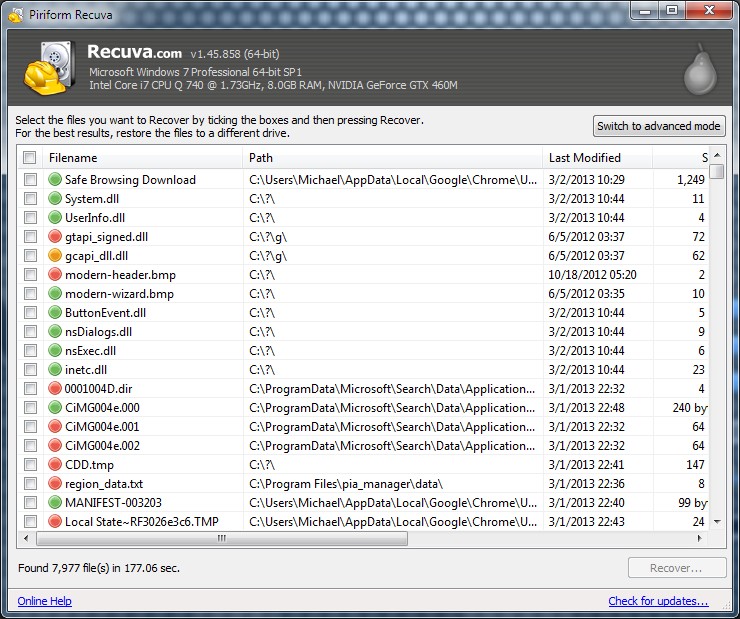Tick the checkbox for UserInfo.dll
The width and height of the screenshot is (740, 619).
tap(30, 218)
